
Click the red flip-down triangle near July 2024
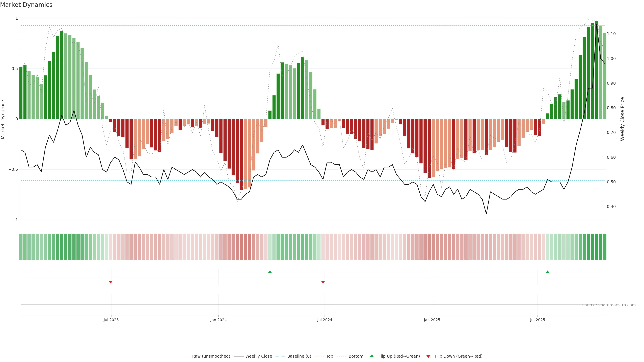(x=323, y=282)
